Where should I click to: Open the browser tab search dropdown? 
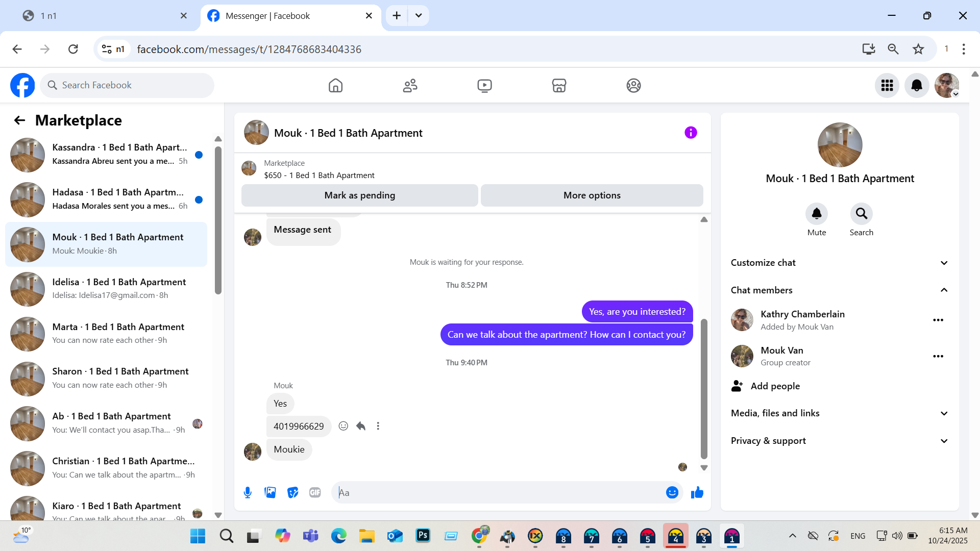tap(419, 15)
